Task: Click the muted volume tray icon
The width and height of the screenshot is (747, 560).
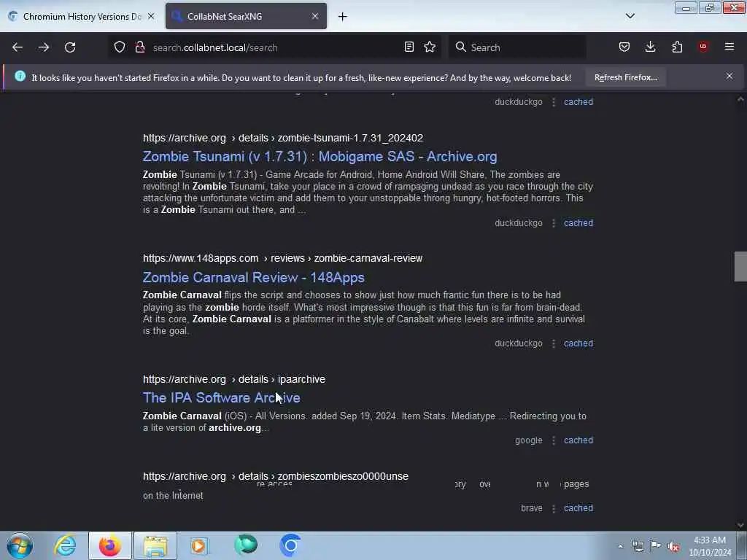Action: [673, 546]
